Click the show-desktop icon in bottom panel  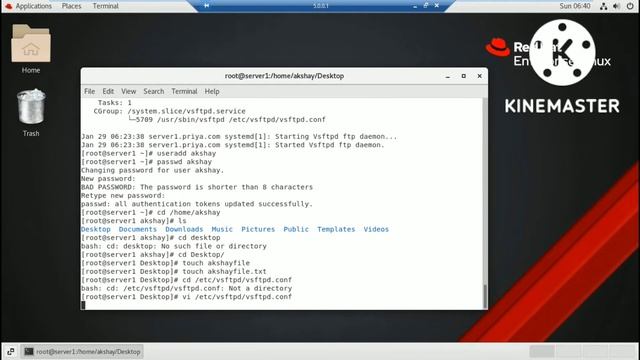click(11, 351)
